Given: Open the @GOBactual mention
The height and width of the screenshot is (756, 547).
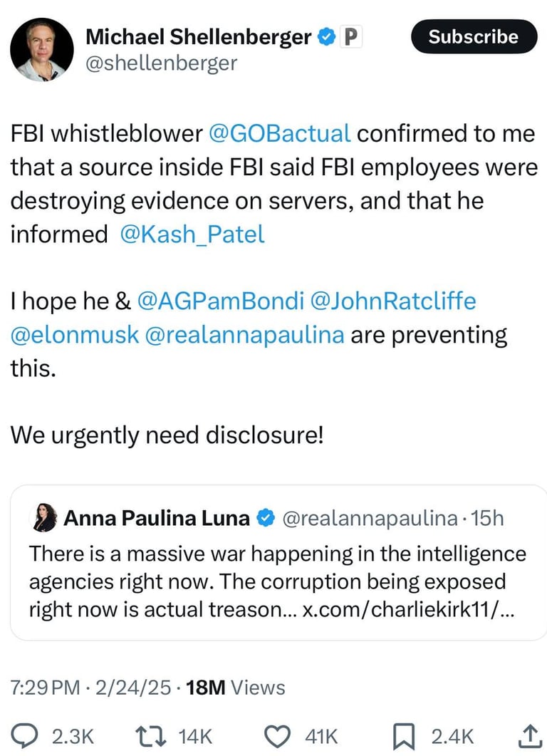Looking at the screenshot, I should coord(279,133).
